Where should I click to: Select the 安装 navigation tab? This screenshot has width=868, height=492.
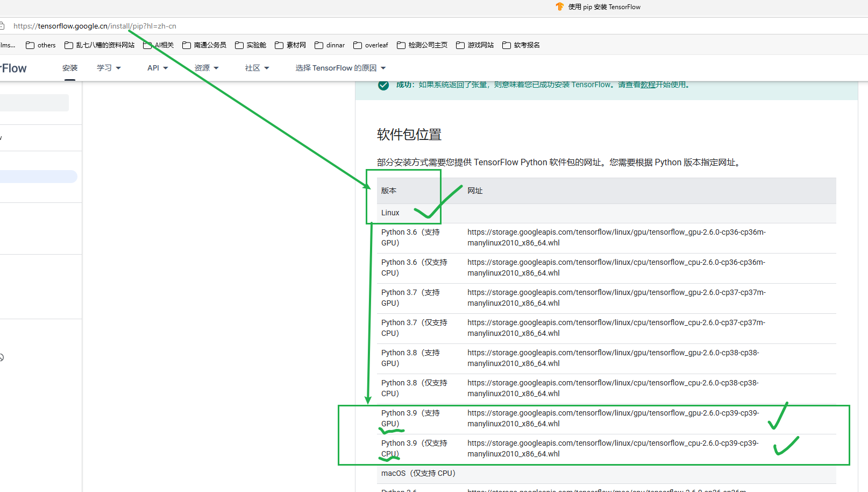(70, 68)
